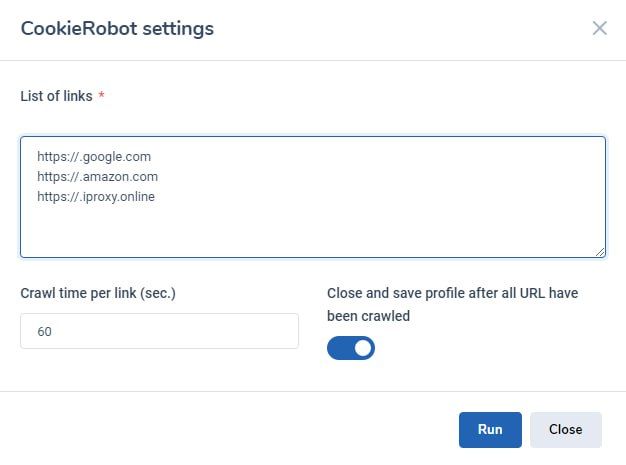
Task: Click the red required asterisk
Action: pos(101,96)
